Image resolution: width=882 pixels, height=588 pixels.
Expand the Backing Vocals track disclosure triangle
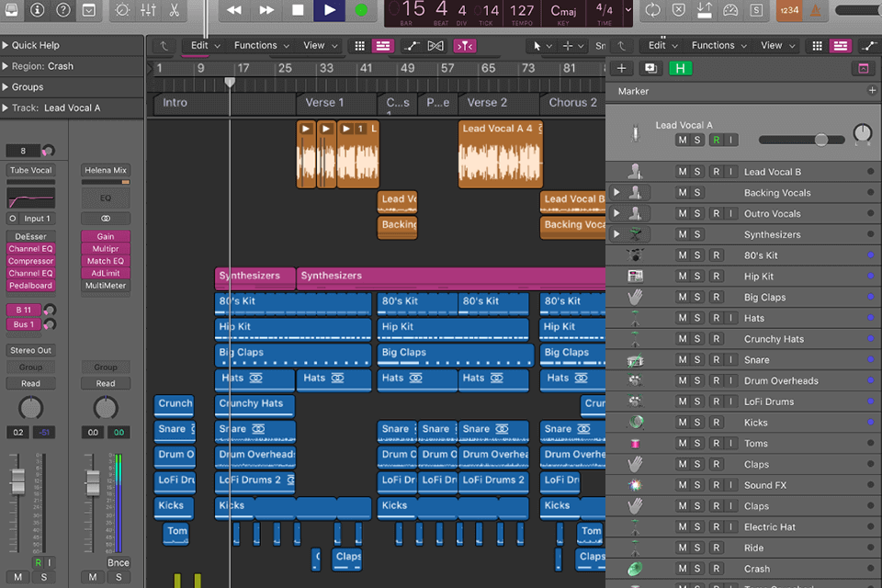[x=616, y=193]
